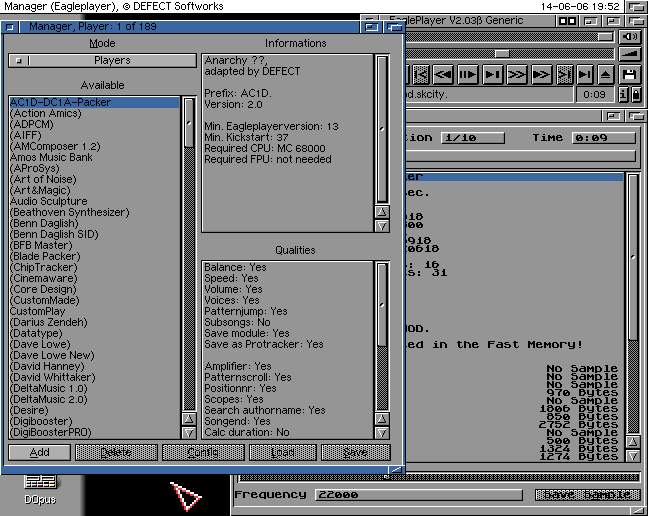Eject the current module in EaglePlayer
Viewport: 648px width, 516px height.
point(605,75)
